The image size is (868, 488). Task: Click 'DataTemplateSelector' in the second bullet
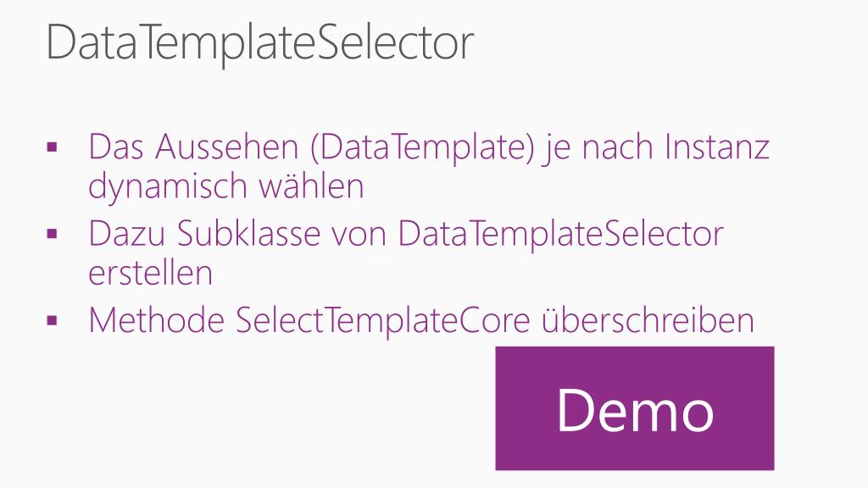pos(561,235)
